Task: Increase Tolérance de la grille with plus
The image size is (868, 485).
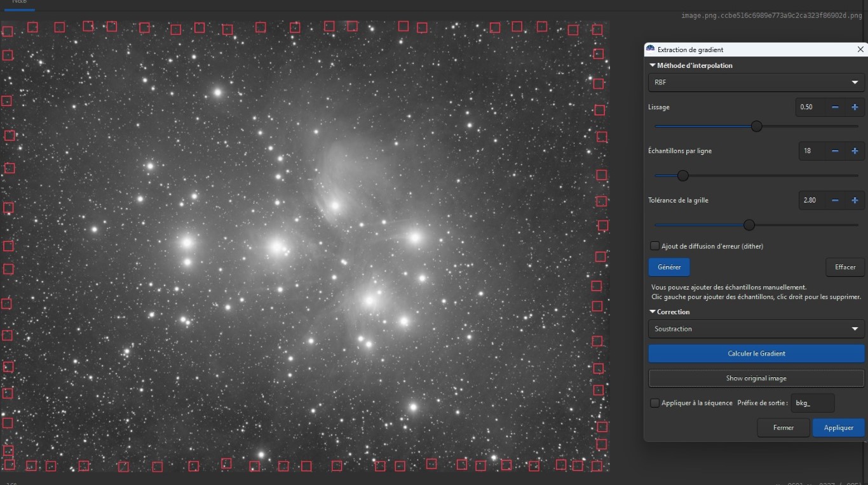Action: tap(855, 201)
